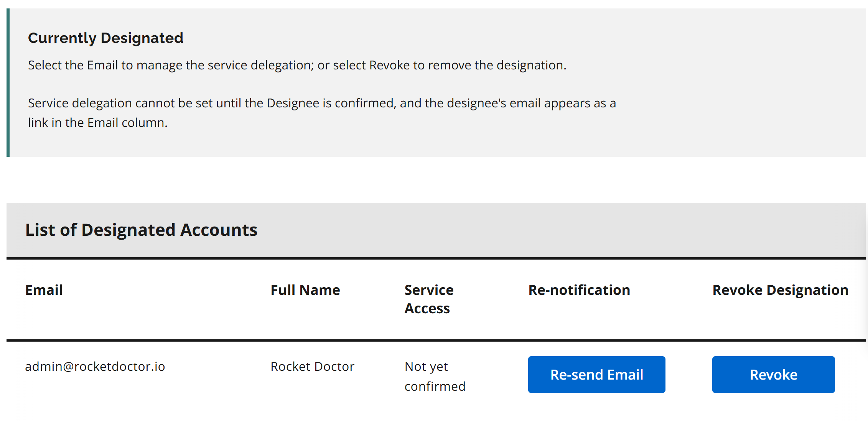Image resolution: width=868 pixels, height=421 pixels.
Task: Click the 'Service delegation cannot be set' sentence
Action: click(321, 103)
